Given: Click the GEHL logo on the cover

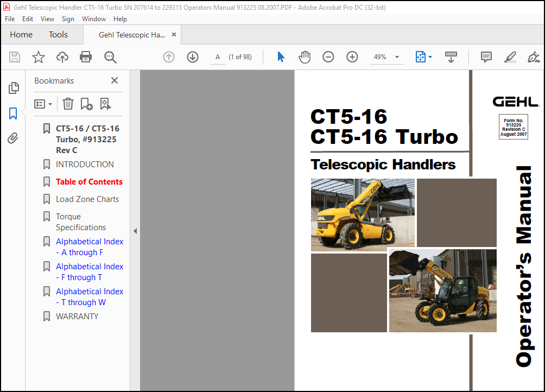Looking at the screenshot, I should (x=516, y=102).
